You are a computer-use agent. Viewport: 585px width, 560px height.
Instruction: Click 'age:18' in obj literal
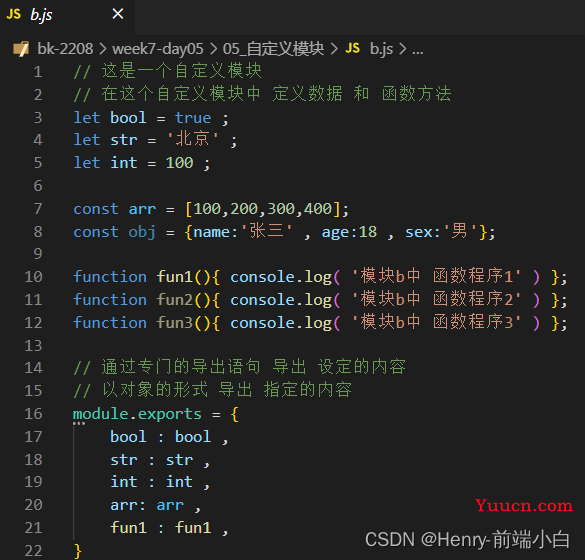pyautogui.click(x=349, y=232)
